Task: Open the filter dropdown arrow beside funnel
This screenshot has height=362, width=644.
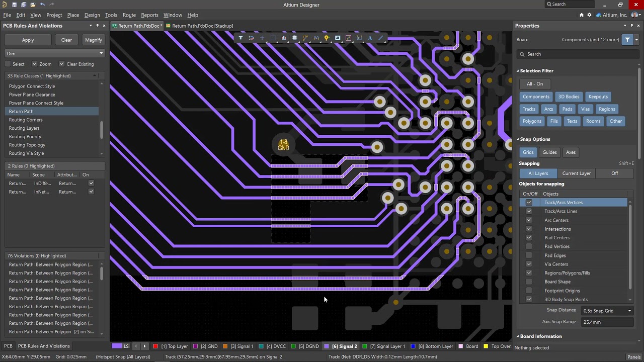Action: (x=636, y=40)
